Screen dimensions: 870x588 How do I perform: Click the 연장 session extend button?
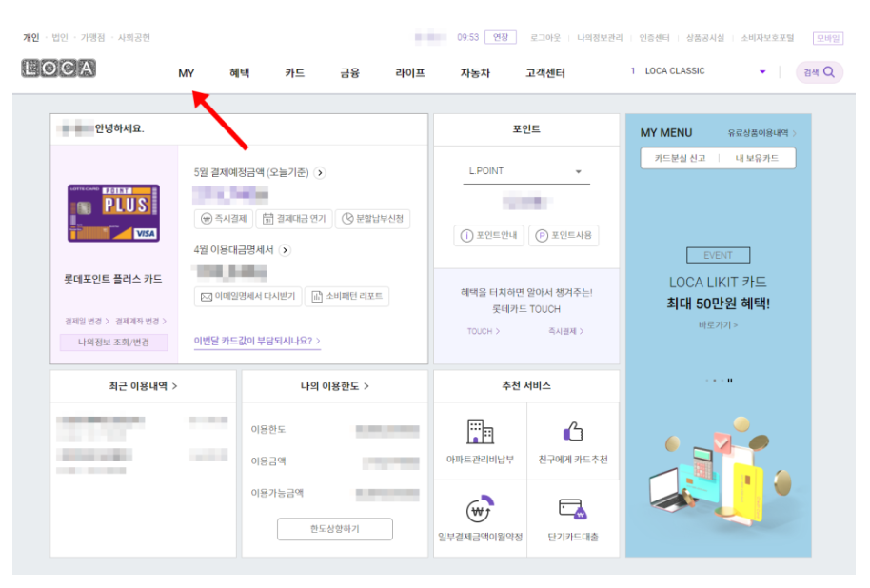point(501,37)
